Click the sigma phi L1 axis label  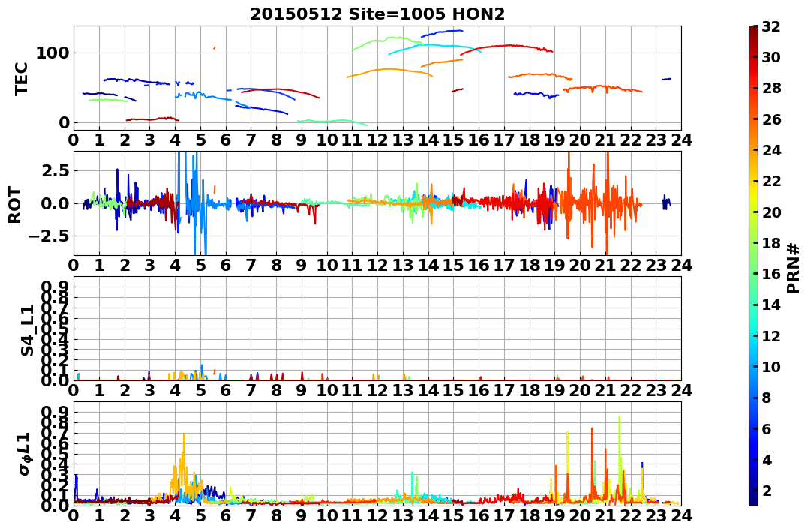(x=26, y=454)
